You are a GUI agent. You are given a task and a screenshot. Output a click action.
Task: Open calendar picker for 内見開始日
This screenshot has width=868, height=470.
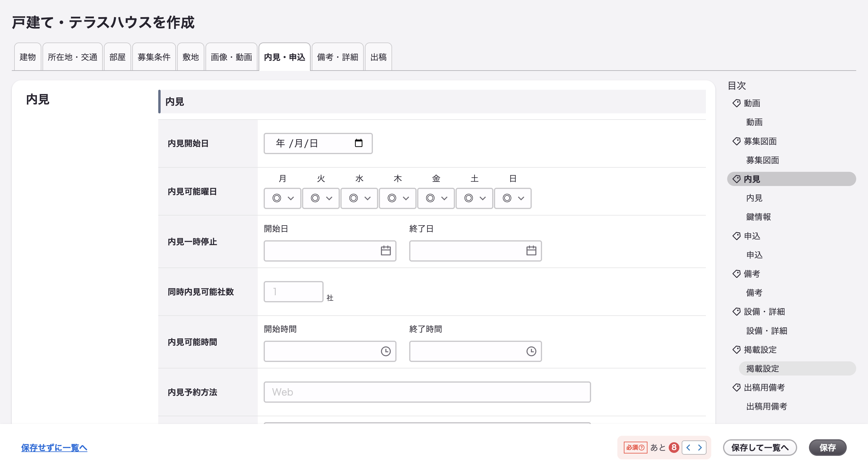[x=358, y=143]
